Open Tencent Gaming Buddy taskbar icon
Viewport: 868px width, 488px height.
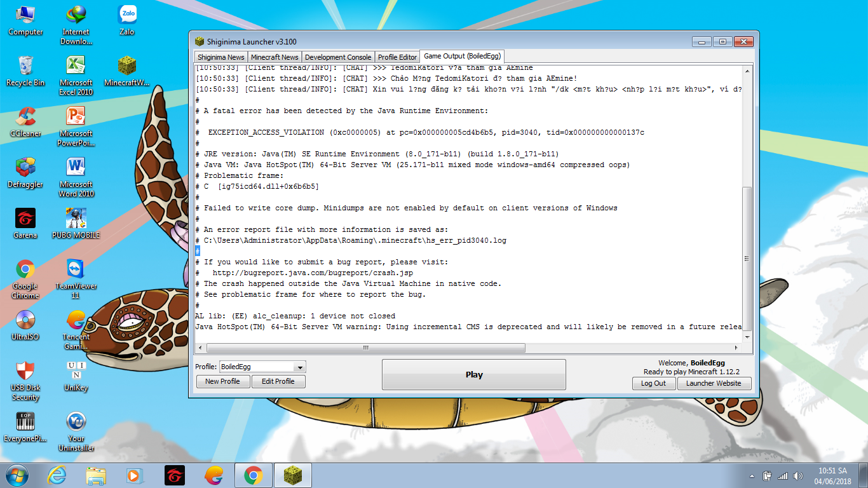pos(214,475)
